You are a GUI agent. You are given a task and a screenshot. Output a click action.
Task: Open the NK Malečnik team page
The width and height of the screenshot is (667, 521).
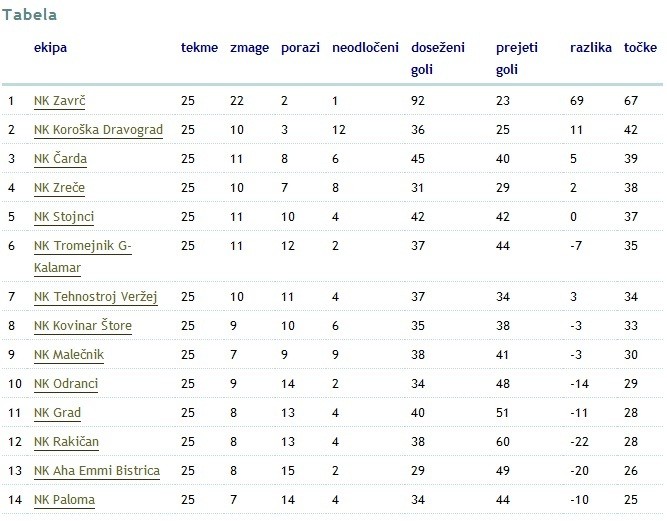point(69,355)
